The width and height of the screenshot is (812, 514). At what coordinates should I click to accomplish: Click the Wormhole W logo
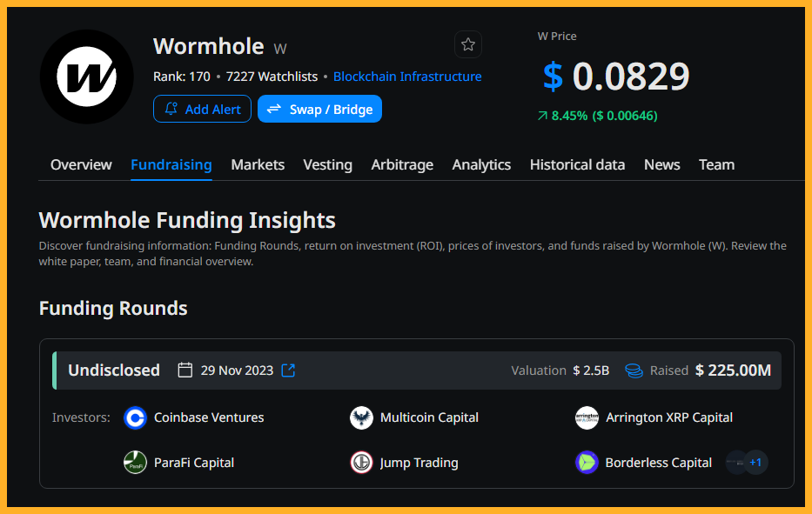click(86, 77)
